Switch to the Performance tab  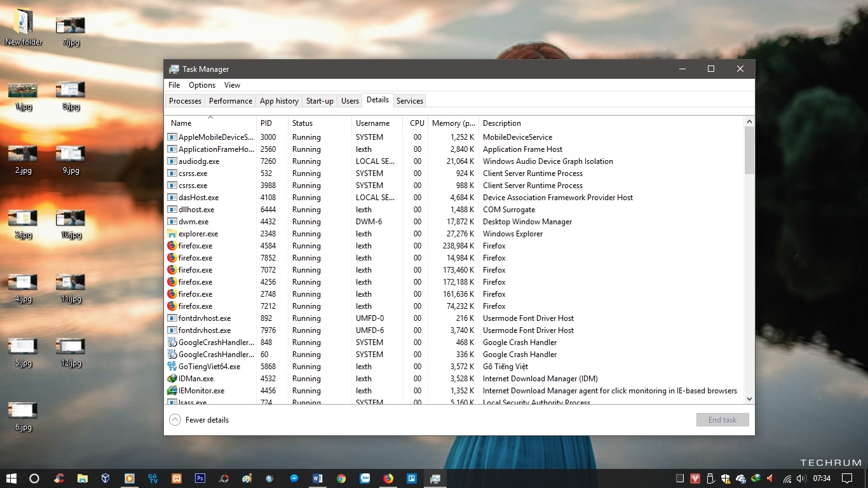(x=231, y=101)
